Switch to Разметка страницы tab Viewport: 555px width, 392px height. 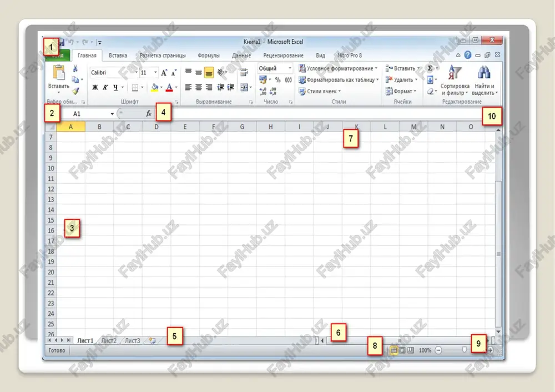[x=163, y=55]
